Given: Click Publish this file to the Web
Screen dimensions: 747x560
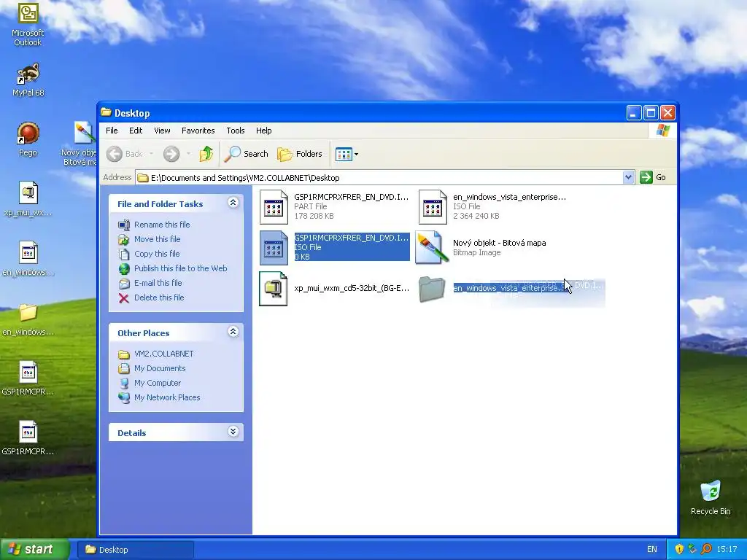Looking at the screenshot, I should tap(181, 268).
